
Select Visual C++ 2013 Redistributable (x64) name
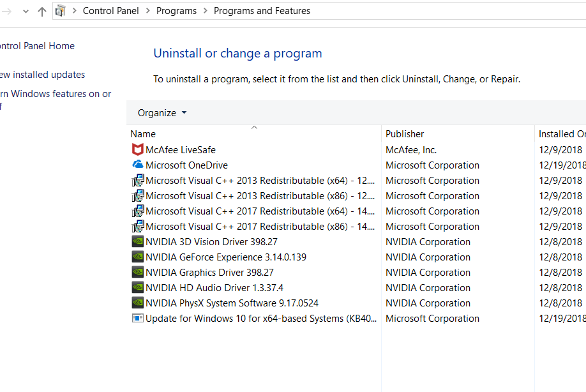click(260, 181)
